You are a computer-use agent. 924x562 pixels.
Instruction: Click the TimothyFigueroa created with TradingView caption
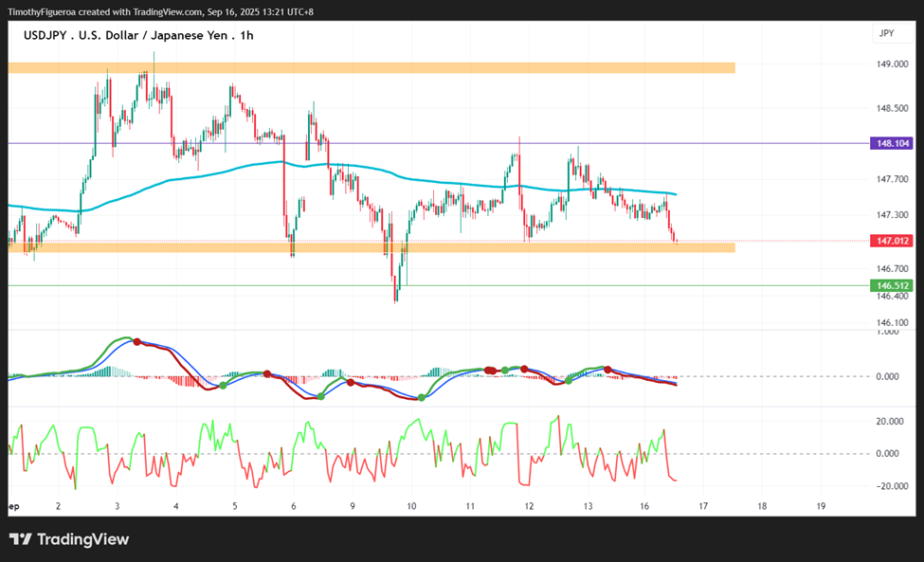pyautogui.click(x=161, y=11)
